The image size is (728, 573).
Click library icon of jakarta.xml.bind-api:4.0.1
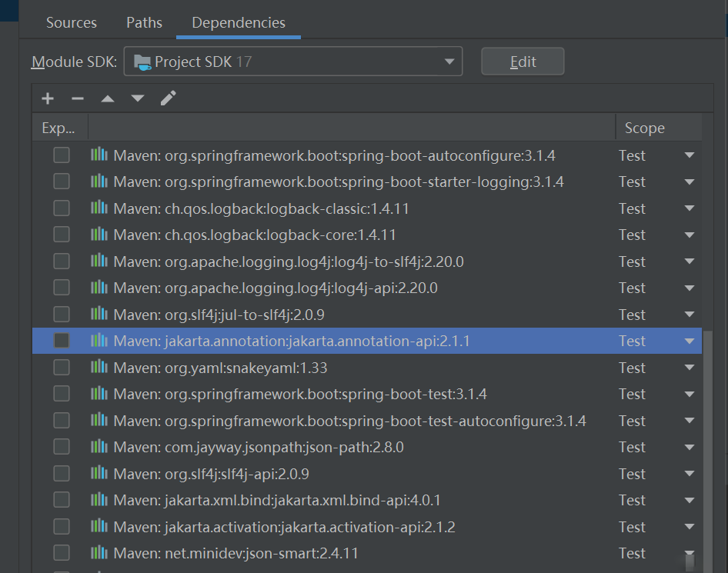[99, 499]
